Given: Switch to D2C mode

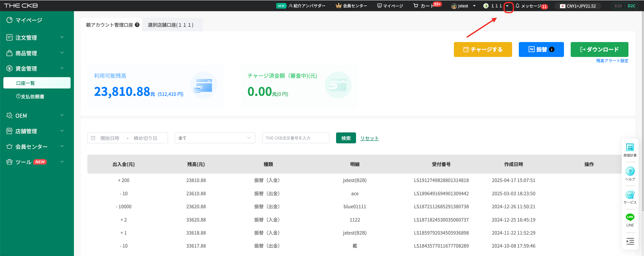Looking at the screenshot, I should point(631,6).
